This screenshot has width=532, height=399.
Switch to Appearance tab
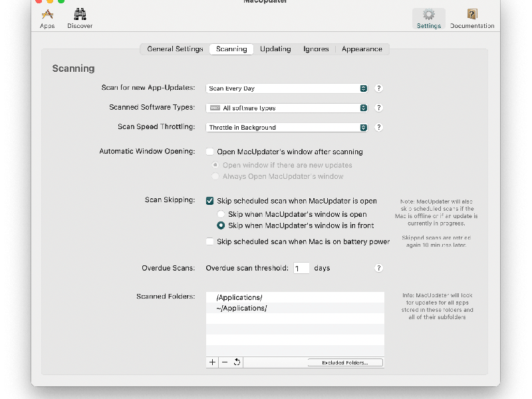(x=362, y=49)
